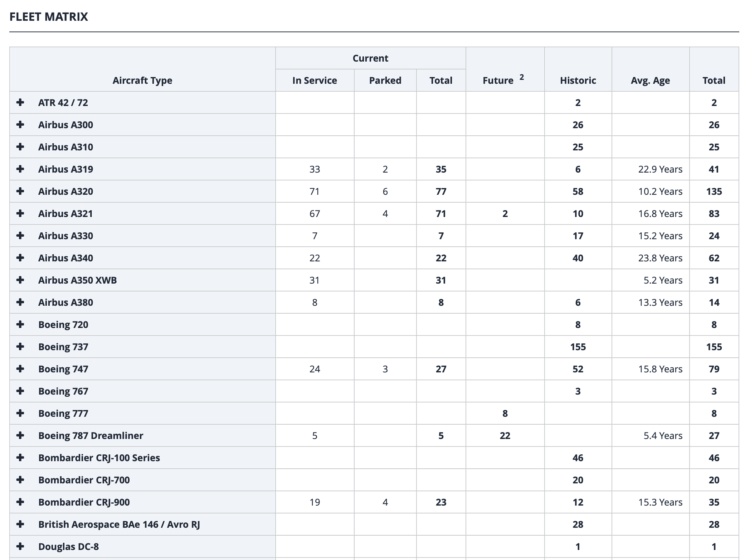This screenshot has height=560, width=750.
Task: Expand the Airbus A320 row
Action: [20, 191]
